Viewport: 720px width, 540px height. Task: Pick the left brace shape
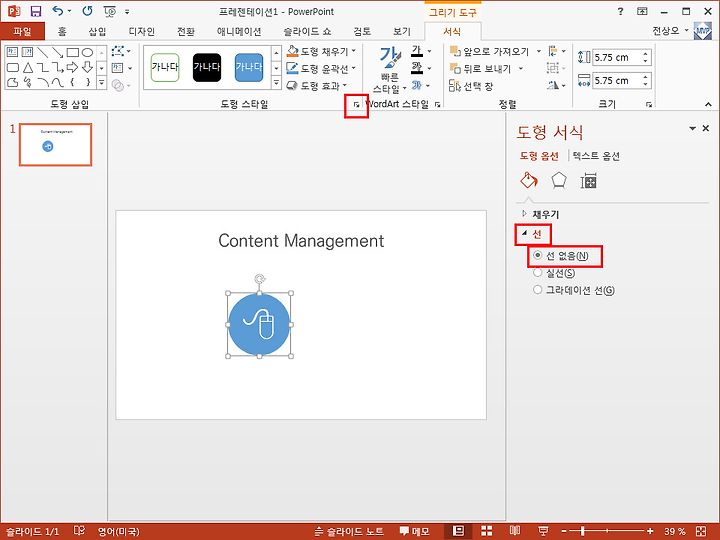72,83
